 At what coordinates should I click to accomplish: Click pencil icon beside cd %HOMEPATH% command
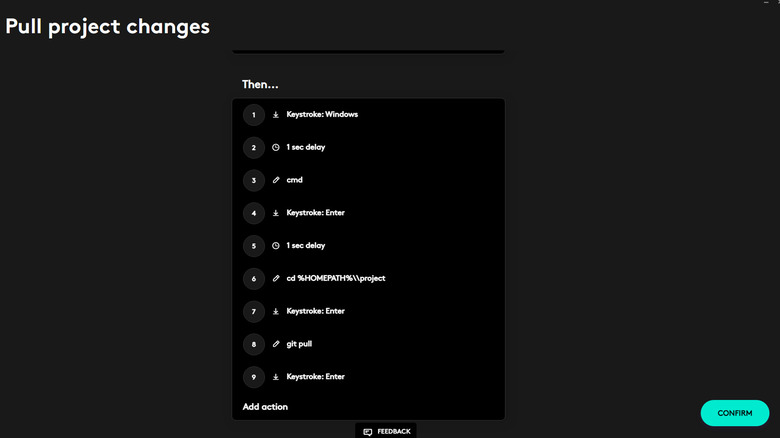coord(276,278)
